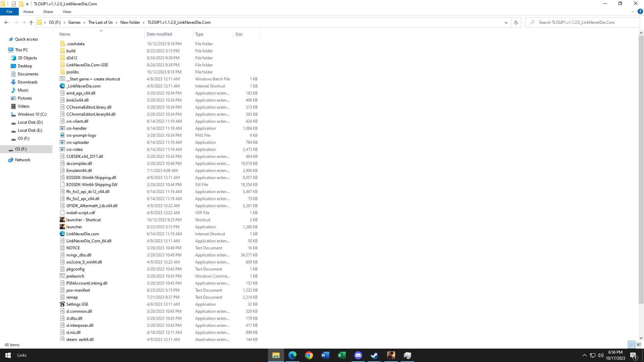This screenshot has width=644, height=362.
Task: Go up one folder level arrow
Action: [31, 22]
